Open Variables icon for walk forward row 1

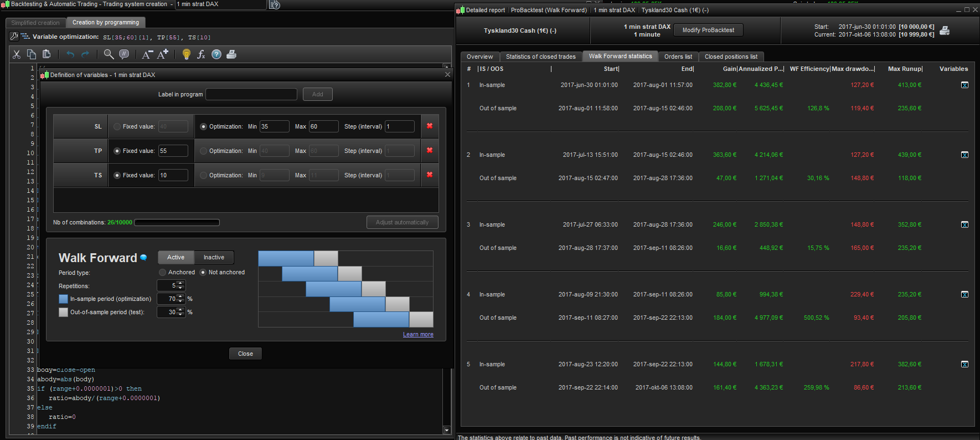[x=964, y=85]
